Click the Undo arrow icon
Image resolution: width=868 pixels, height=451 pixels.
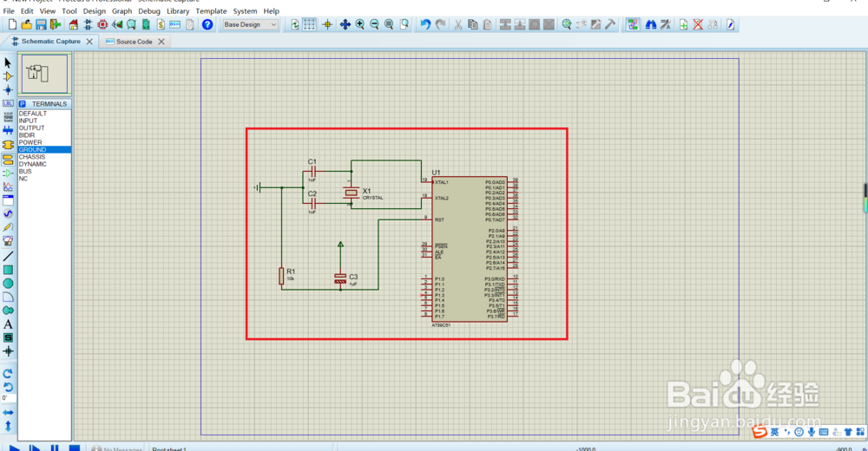coord(425,24)
